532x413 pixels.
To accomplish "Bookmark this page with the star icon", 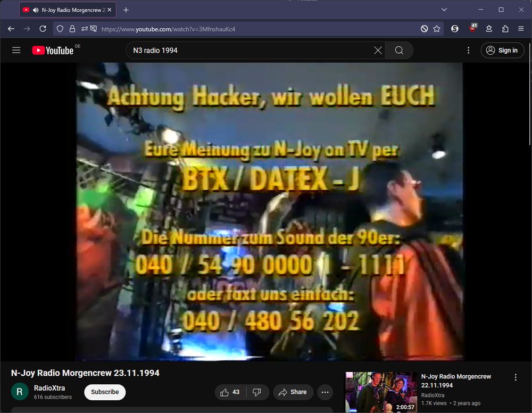I will point(437,29).
